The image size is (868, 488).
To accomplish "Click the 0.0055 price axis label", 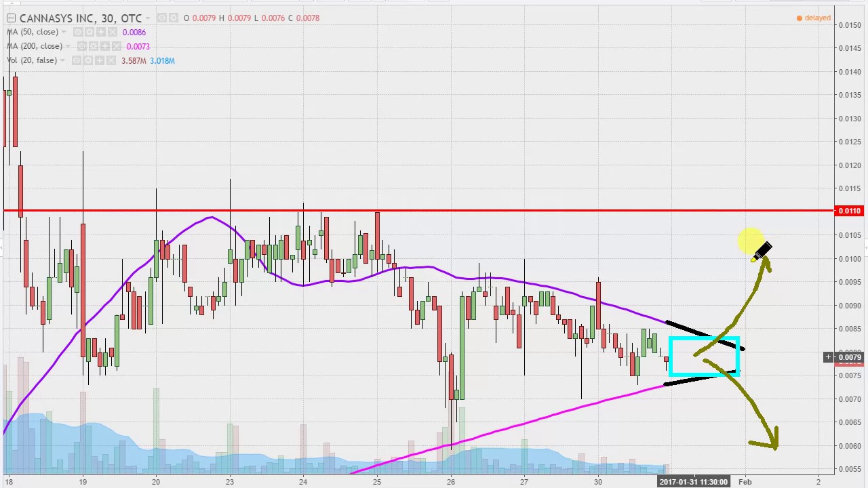I will point(850,469).
